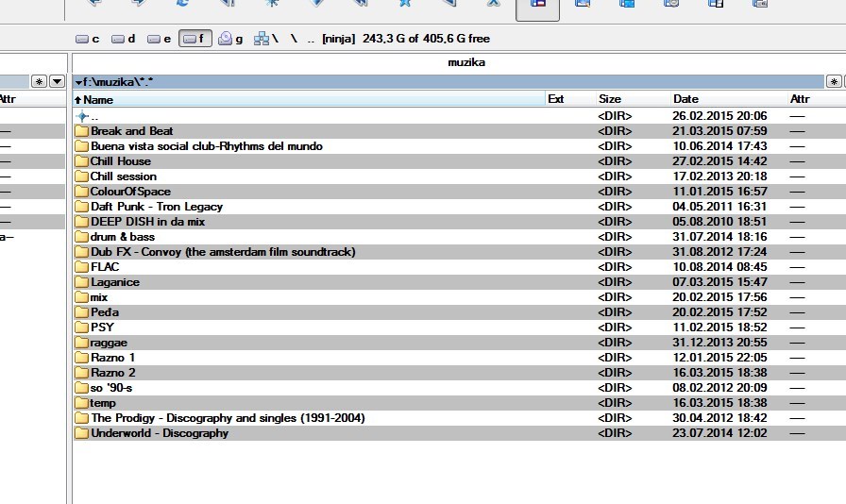Open drive e from drive bar
The image size is (846, 504).
[159, 39]
